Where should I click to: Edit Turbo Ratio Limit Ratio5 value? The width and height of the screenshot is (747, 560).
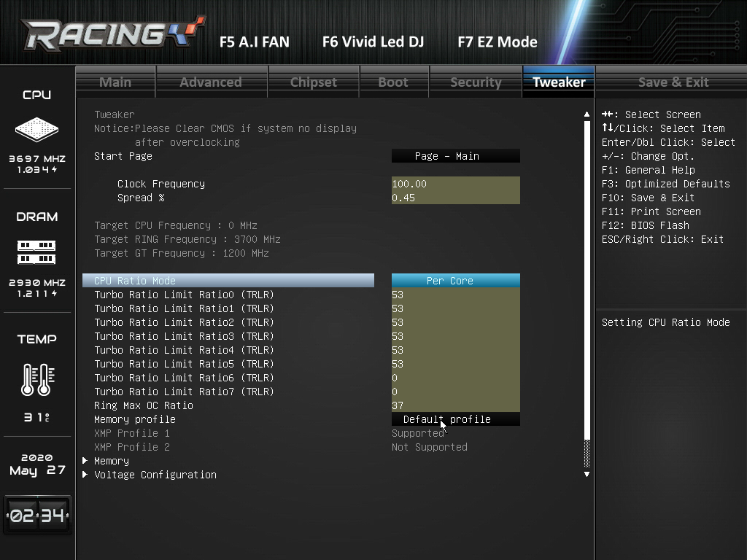point(455,363)
